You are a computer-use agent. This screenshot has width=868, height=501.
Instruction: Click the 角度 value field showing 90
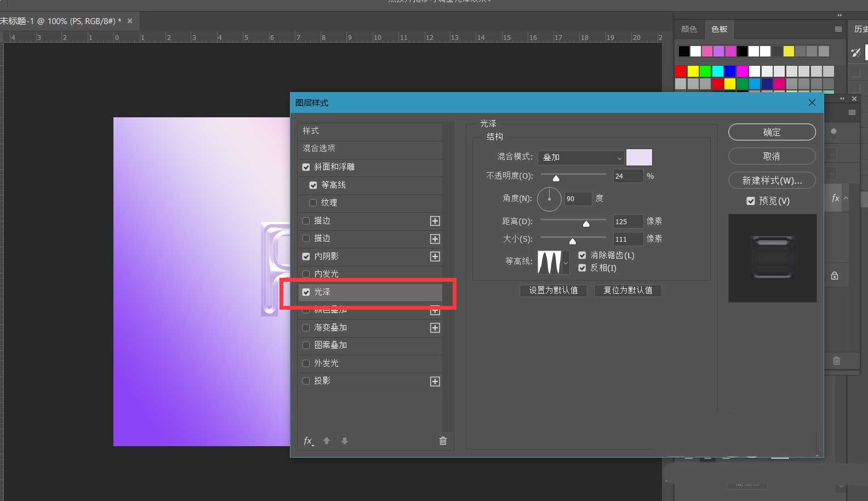tap(579, 198)
